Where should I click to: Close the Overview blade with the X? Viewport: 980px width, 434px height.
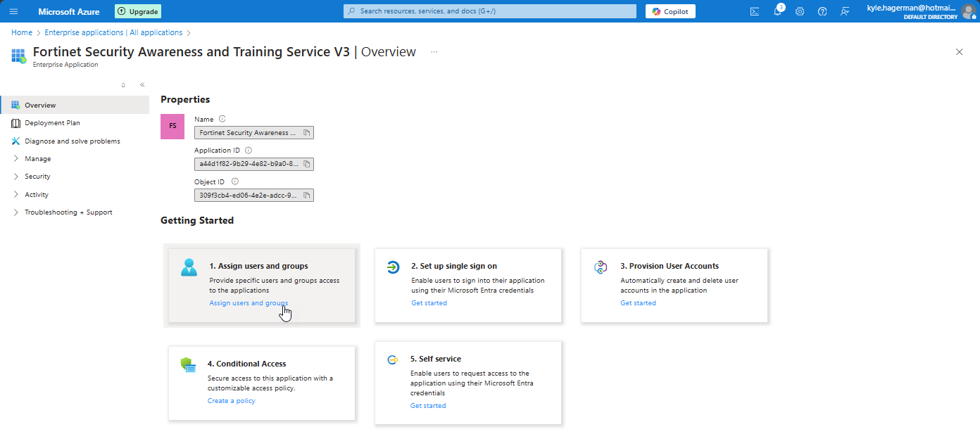[959, 52]
